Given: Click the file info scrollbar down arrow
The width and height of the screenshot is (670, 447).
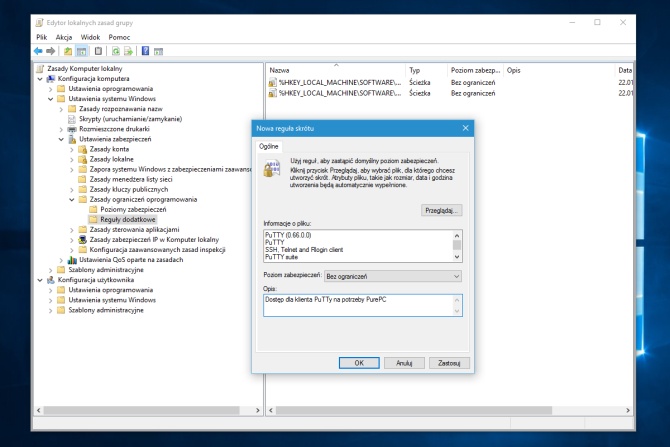Looking at the screenshot, I should pos(457,257).
